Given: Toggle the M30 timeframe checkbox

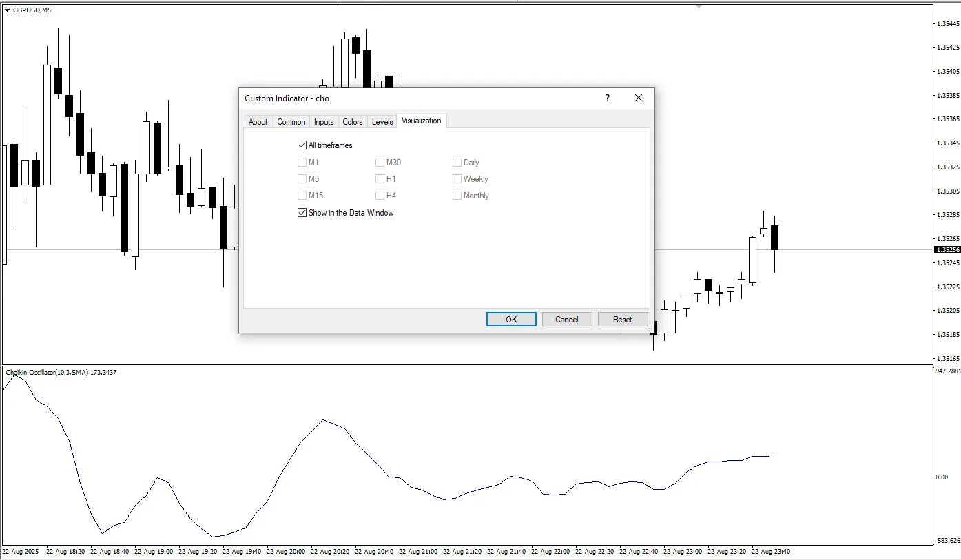Looking at the screenshot, I should pos(380,163).
